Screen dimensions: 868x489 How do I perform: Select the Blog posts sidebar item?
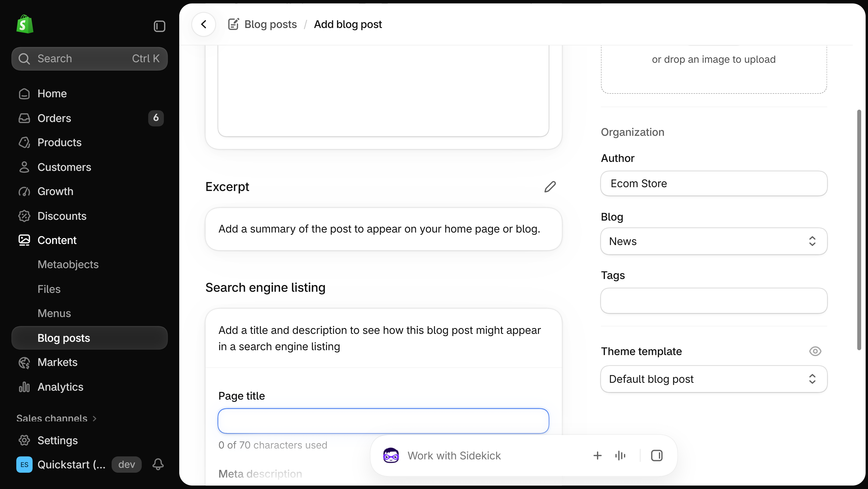point(90,338)
